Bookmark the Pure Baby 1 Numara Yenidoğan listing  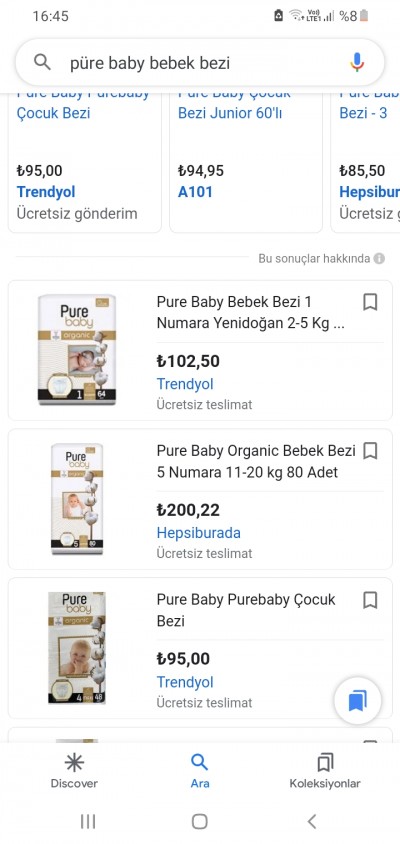(370, 302)
